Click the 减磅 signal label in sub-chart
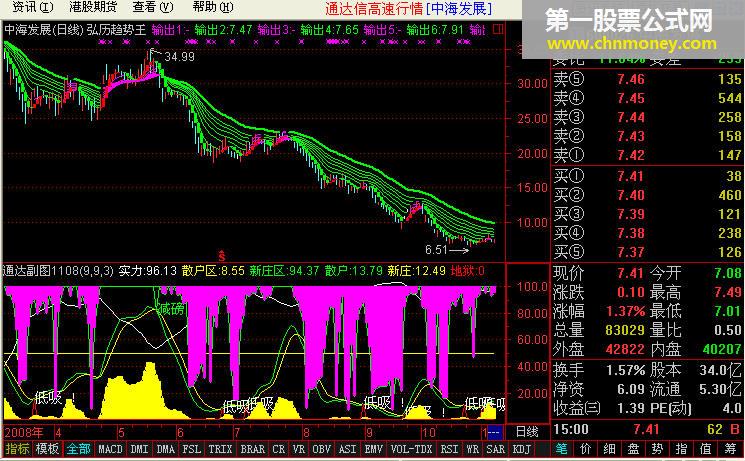 click(172, 309)
